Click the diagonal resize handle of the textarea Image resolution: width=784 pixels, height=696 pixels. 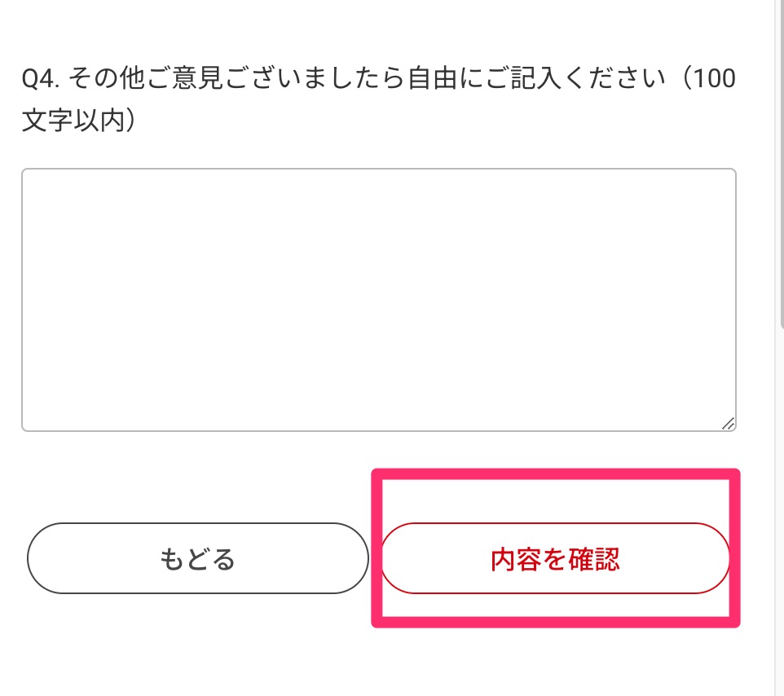point(728,423)
